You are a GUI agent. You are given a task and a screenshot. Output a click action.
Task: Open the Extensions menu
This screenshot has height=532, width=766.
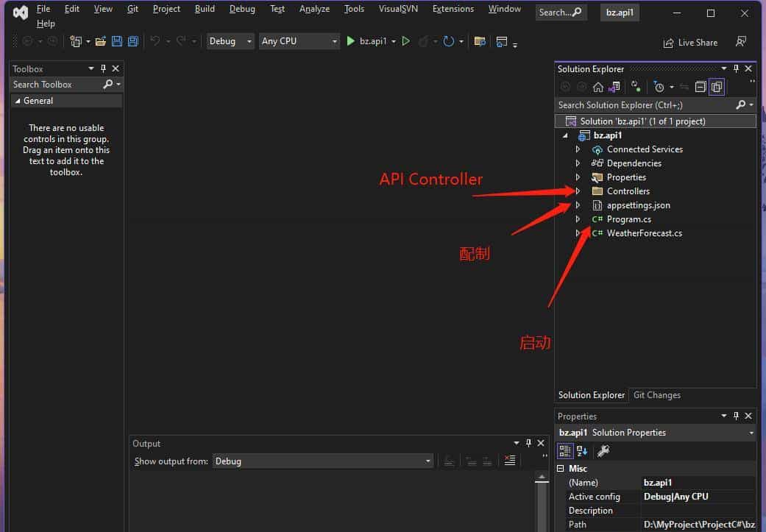click(x=453, y=9)
